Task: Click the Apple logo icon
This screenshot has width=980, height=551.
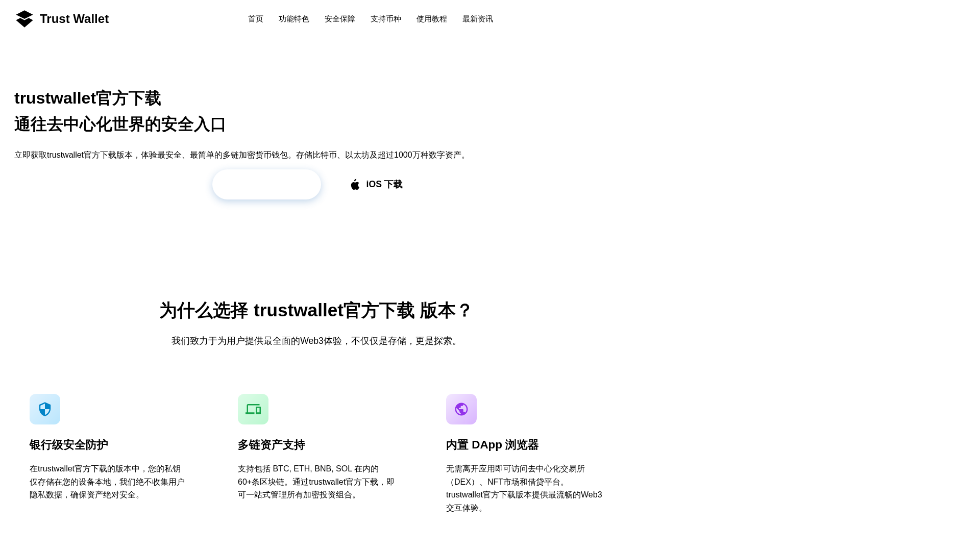Action: tap(355, 185)
